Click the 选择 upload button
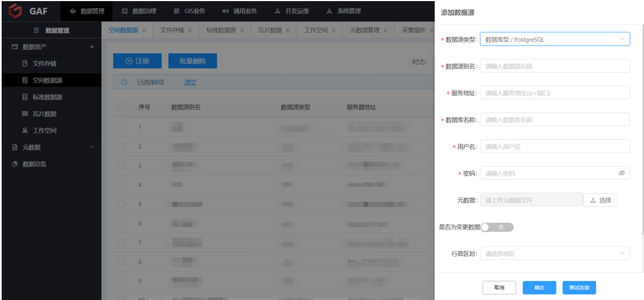The image size is (644, 300). (x=600, y=200)
